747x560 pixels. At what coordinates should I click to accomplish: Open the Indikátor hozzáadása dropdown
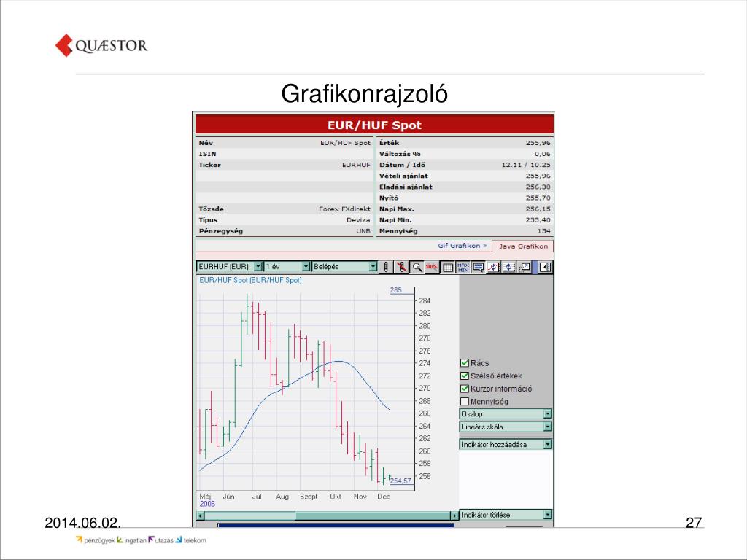tap(506, 444)
